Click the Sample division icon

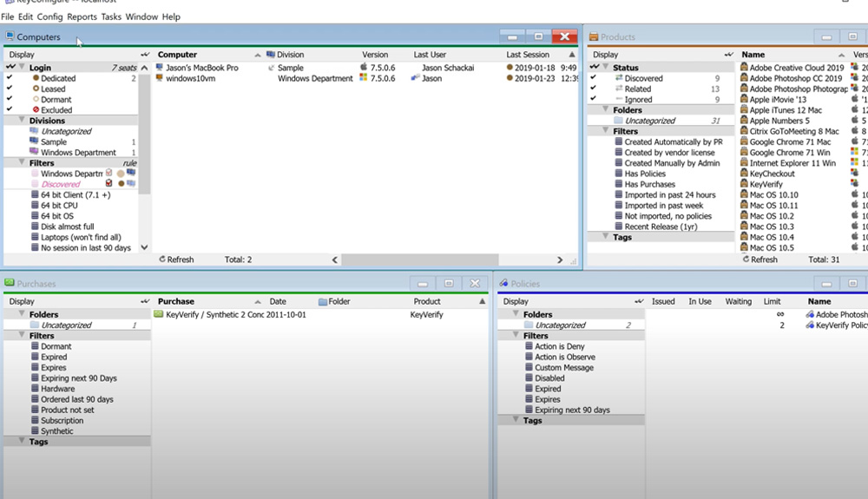(x=35, y=141)
